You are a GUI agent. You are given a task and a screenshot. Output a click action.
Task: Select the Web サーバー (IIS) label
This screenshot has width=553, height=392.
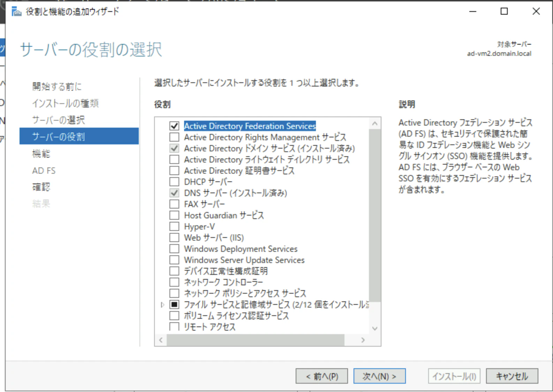(214, 238)
